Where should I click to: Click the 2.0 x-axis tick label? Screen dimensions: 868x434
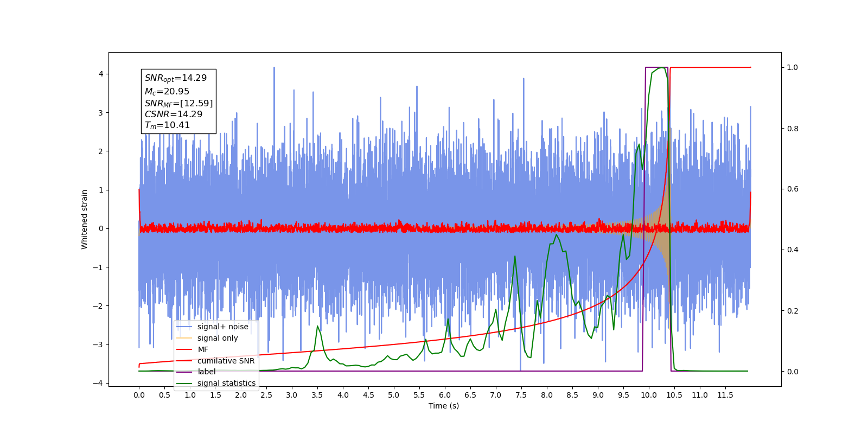point(241,395)
